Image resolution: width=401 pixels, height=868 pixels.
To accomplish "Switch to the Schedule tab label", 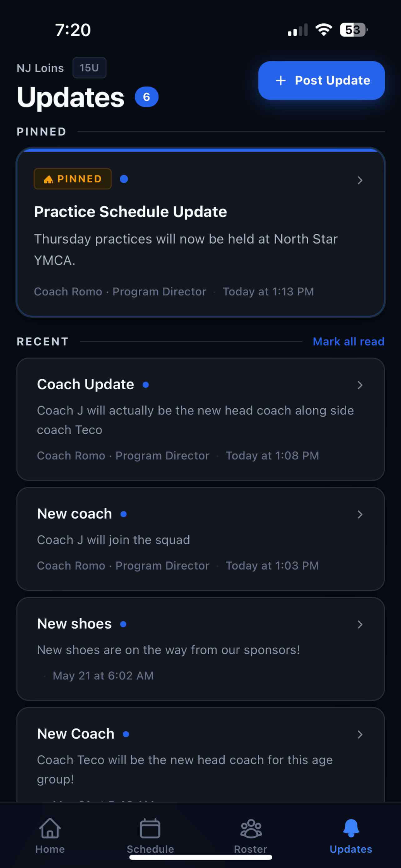I will (x=150, y=849).
